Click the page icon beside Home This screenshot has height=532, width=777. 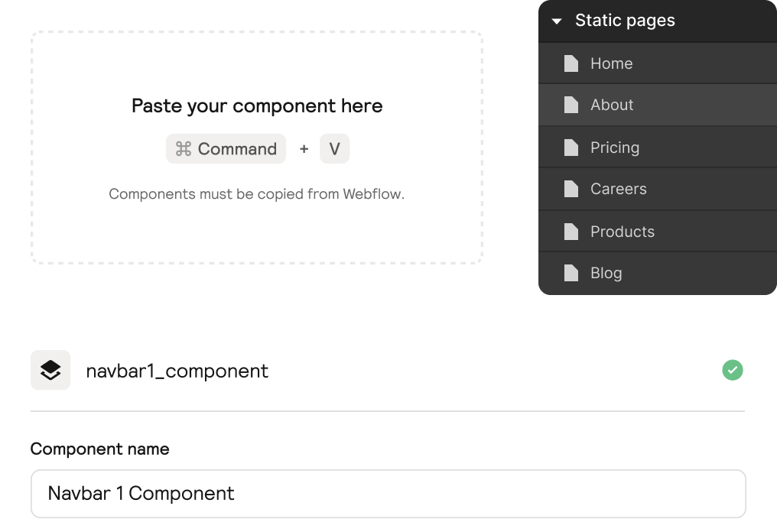coord(571,63)
